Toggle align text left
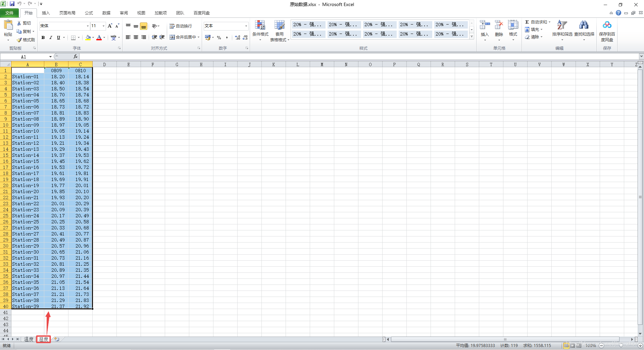Image resolution: width=644 pixels, height=350 pixels. (x=128, y=37)
